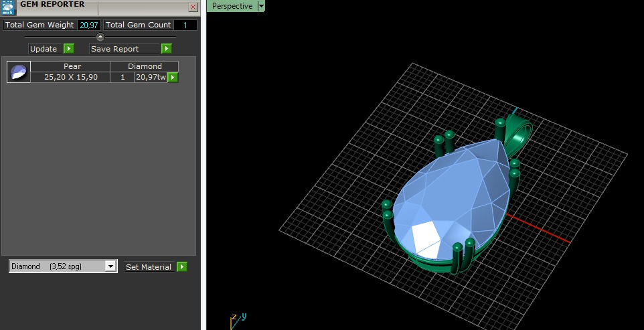Click the Update button
The image size is (644, 330).
(x=45, y=48)
